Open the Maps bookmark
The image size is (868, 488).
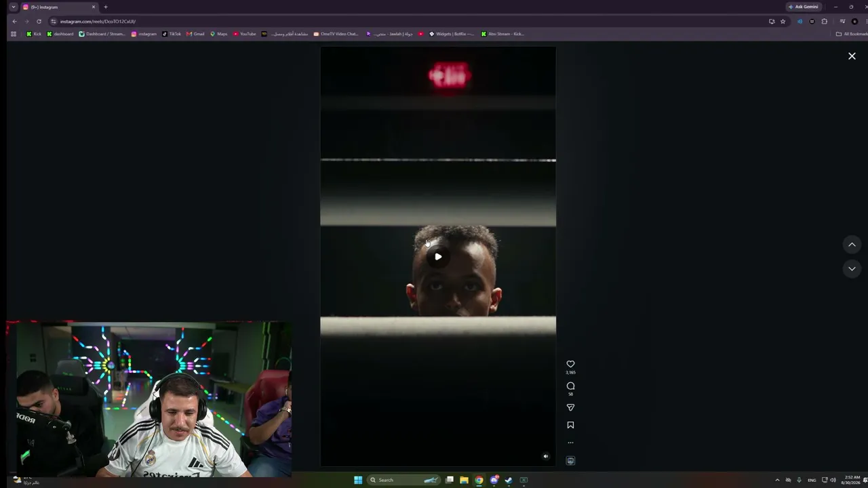coord(219,34)
